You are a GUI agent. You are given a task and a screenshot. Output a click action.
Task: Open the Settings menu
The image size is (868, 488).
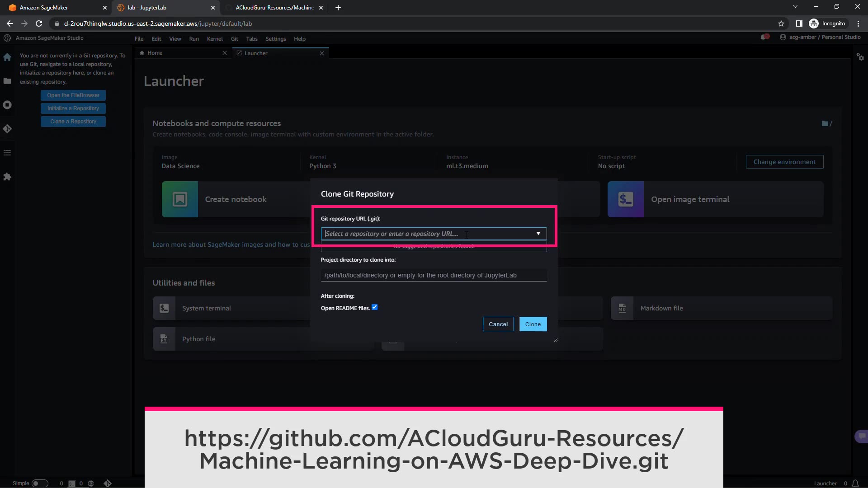click(x=275, y=39)
